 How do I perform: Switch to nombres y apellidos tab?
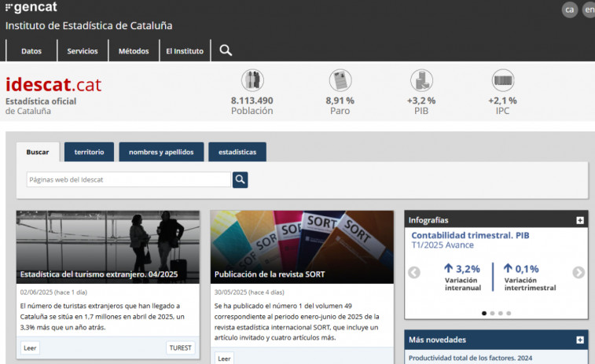pyautogui.click(x=161, y=152)
